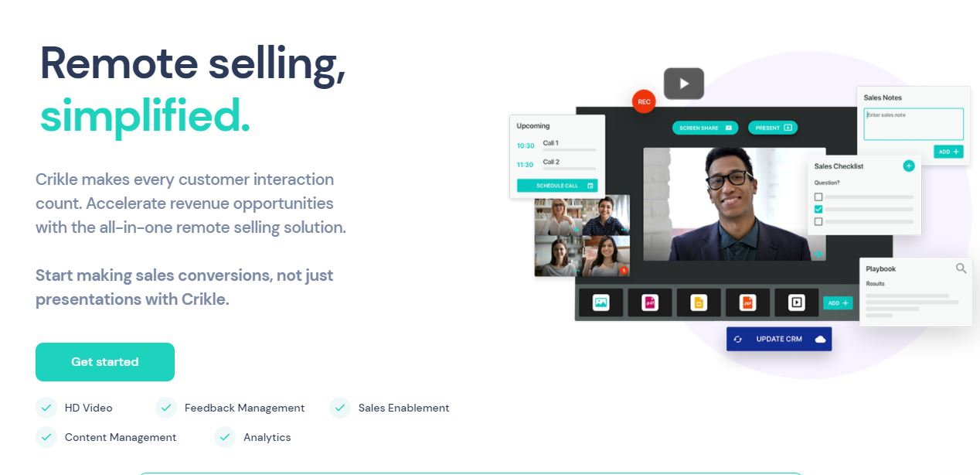The height and width of the screenshot is (475, 980).
Task: Check the last Sales Checklist checkbox
Action: tap(818, 222)
